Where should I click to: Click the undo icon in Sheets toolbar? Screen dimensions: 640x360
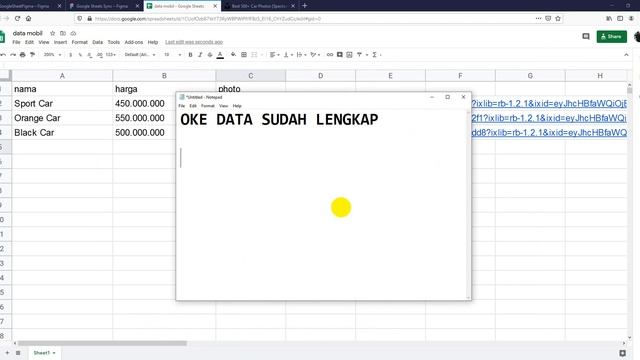[3, 55]
